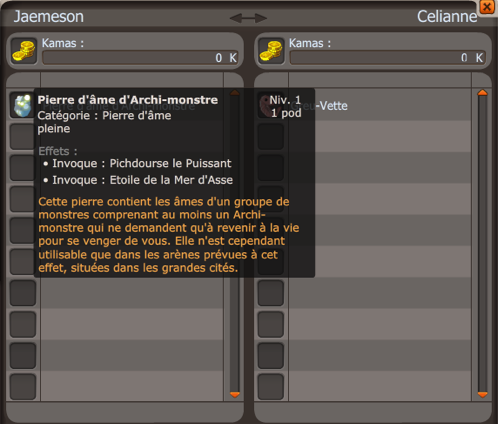Image resolution: width=498 pixels, height=424 pixels.
Task: Click the up arrow of Celianne's item list
Action: 482,93
